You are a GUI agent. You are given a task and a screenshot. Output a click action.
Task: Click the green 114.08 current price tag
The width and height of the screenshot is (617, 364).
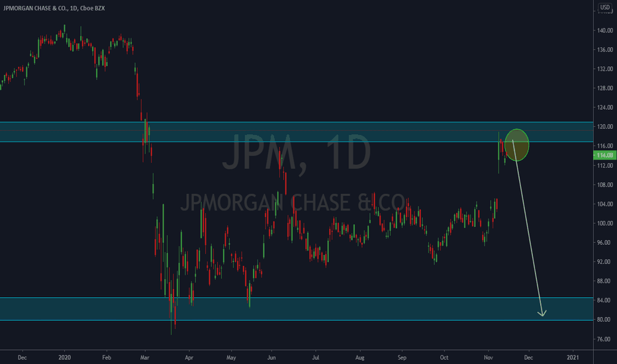tap(604, 156)
